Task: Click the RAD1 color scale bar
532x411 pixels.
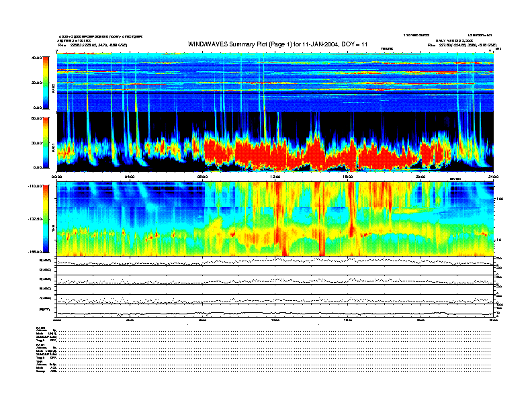Action: (45, 142)
